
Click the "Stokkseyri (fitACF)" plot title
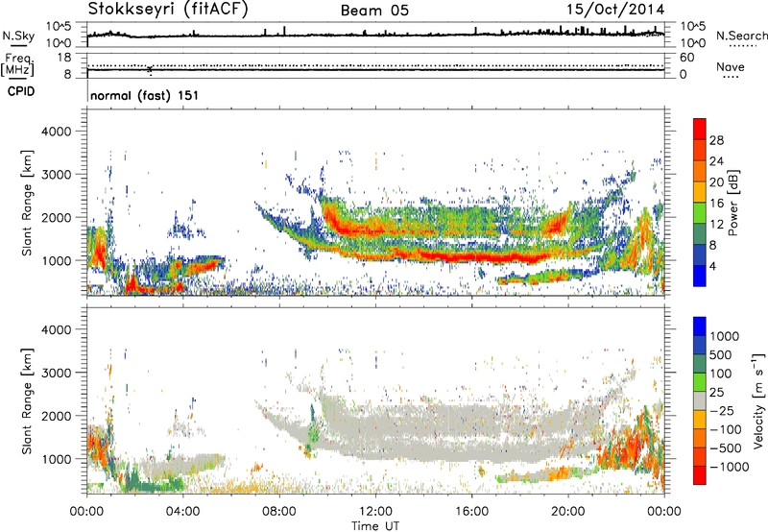[168, 10]
